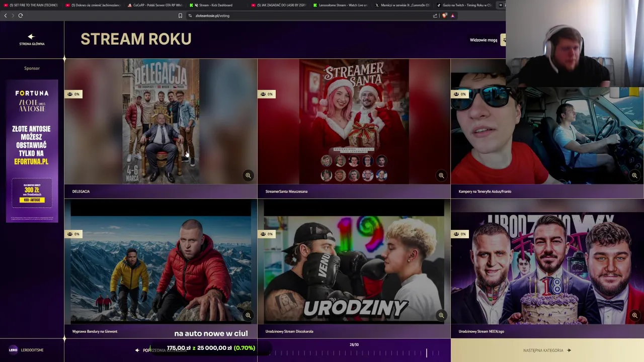Magnify the Wyprawa Bandury na Giewont image
The height and width of the screenshot is (362, 644).
[248, 315]
